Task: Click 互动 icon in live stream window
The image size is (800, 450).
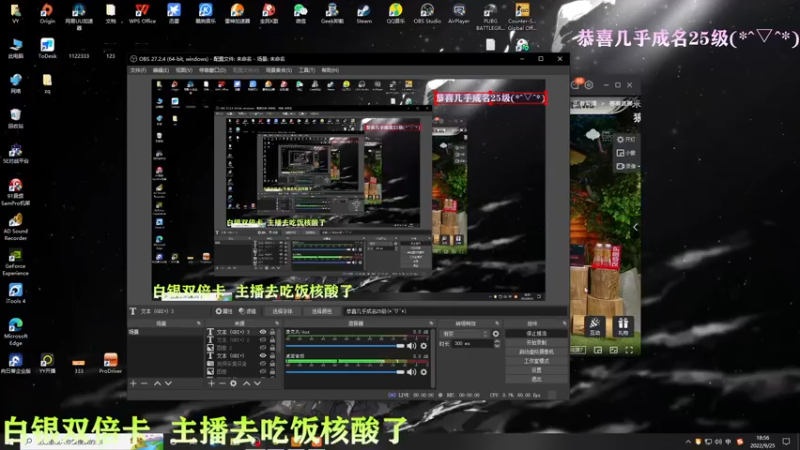Action: click(x=595, y=326)
